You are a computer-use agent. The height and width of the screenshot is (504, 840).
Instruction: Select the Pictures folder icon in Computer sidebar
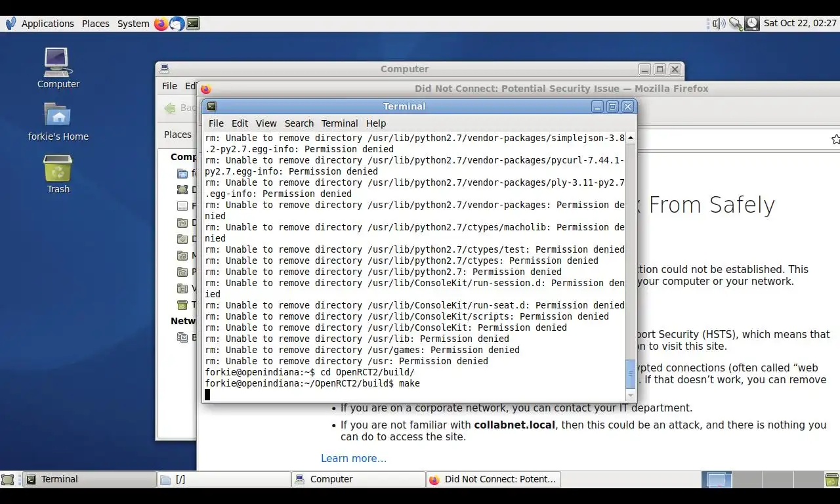click(182, 272)
